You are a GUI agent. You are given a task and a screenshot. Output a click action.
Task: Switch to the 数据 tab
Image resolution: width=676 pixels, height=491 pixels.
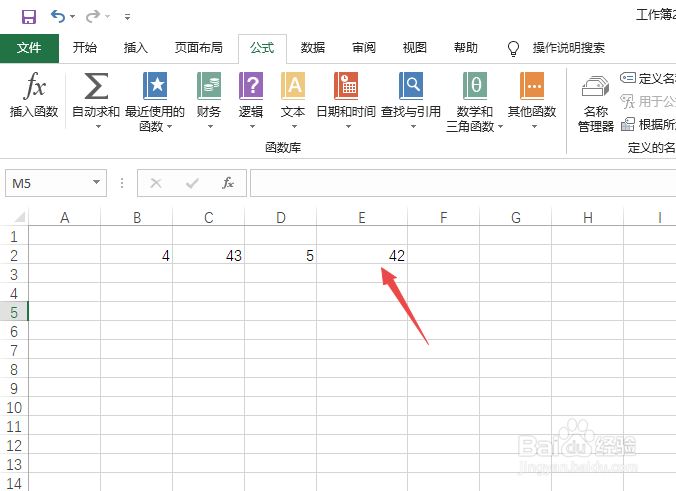tap(313, 47)
